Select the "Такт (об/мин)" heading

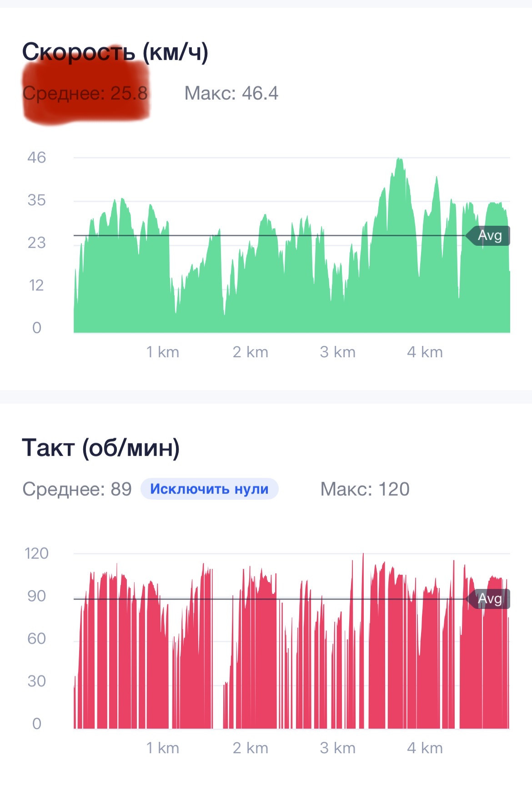coord(101,447)
